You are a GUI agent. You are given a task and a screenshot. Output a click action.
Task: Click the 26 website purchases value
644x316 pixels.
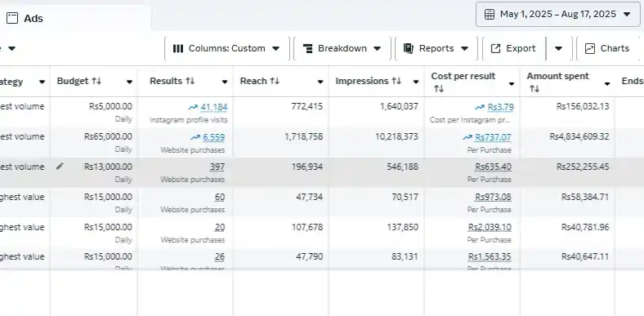pyautogui.click(x=220, y=257)
